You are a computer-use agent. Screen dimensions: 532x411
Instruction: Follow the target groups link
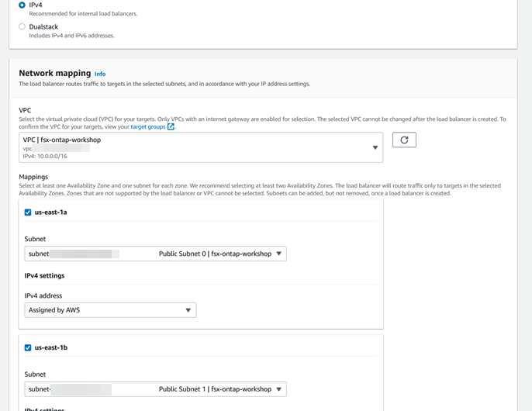pyautogui.click(x=148, y=126)
